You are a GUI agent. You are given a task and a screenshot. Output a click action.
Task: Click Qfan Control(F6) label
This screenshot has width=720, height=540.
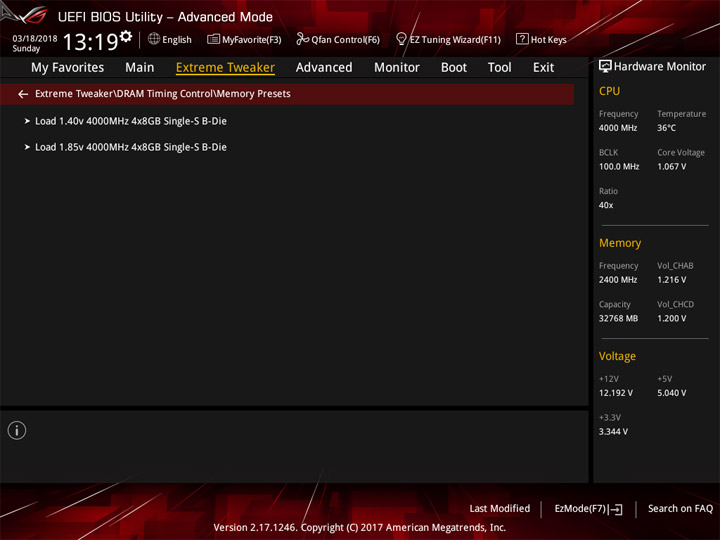coord(345,40)
